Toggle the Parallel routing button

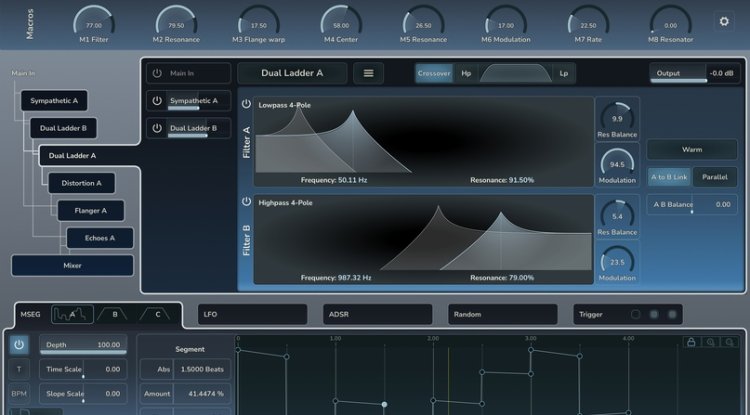(715, 177)
